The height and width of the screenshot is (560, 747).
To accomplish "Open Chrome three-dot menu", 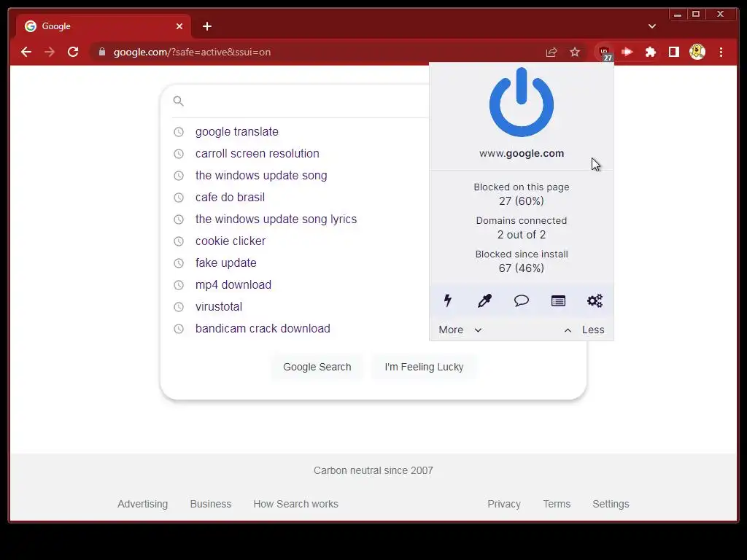I will (x=721, y=52).
